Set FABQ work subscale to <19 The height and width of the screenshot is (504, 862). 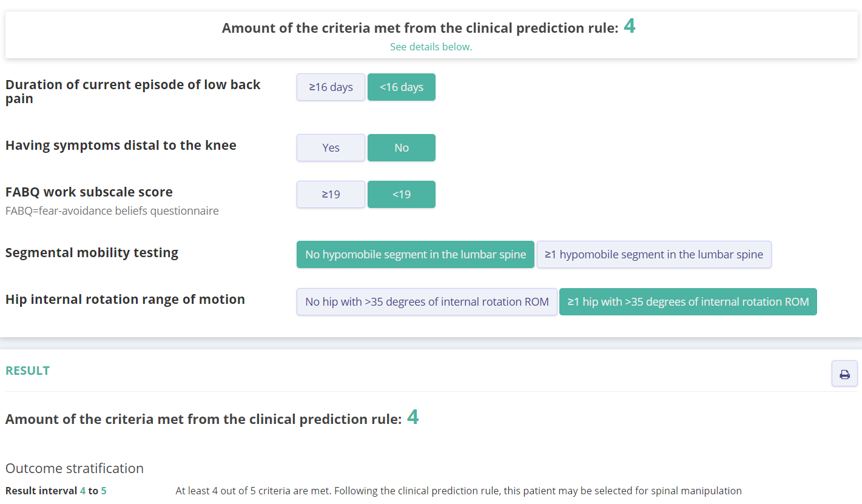(x=402, y=194)
